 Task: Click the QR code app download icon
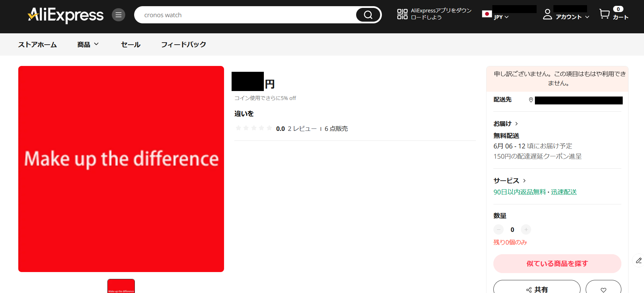[x=402, y=14]
